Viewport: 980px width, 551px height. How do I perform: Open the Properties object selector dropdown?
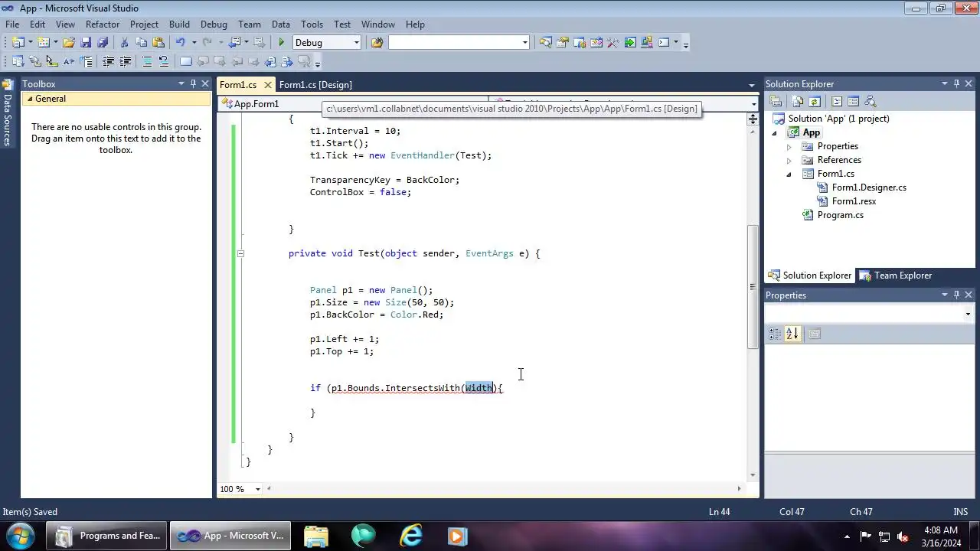click(968, 314)
